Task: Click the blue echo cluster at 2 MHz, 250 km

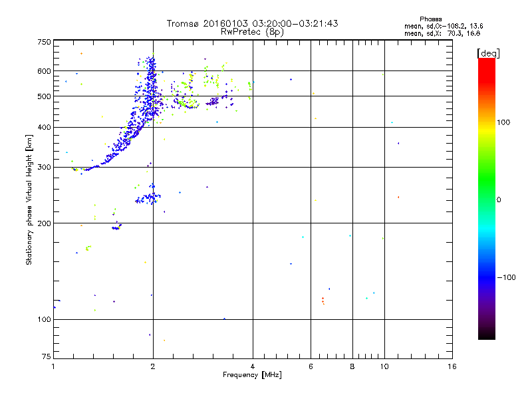Action: click(x=148, y=197)
